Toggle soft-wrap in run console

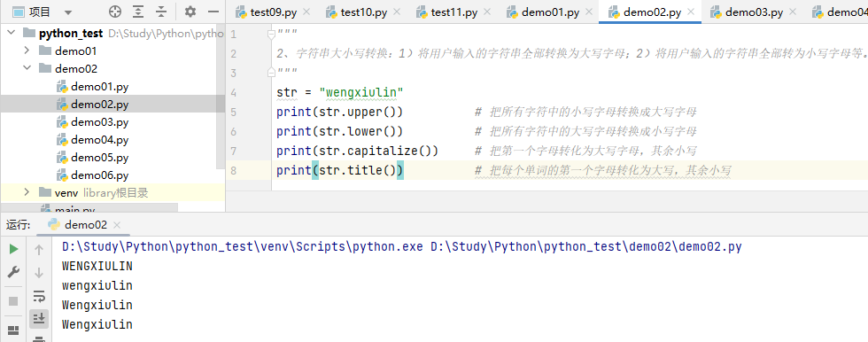tap(39, 296)
